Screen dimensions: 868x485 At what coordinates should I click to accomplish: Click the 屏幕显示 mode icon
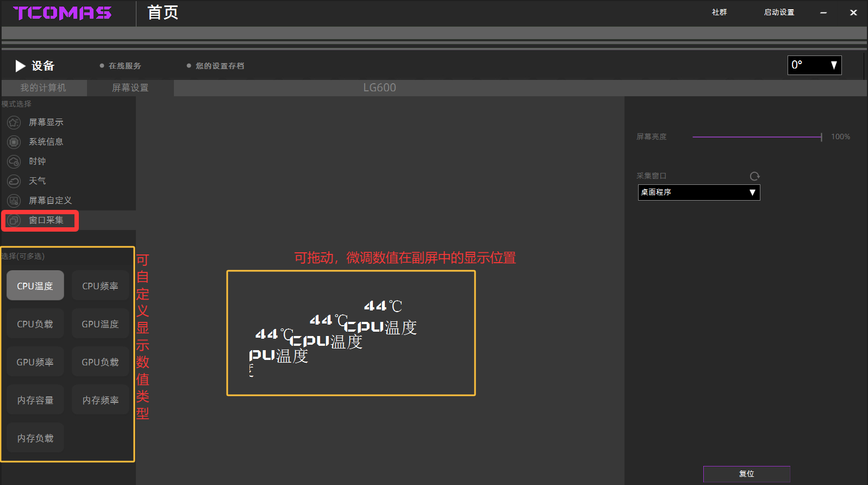pyautogui.click(x=14, y=122)
